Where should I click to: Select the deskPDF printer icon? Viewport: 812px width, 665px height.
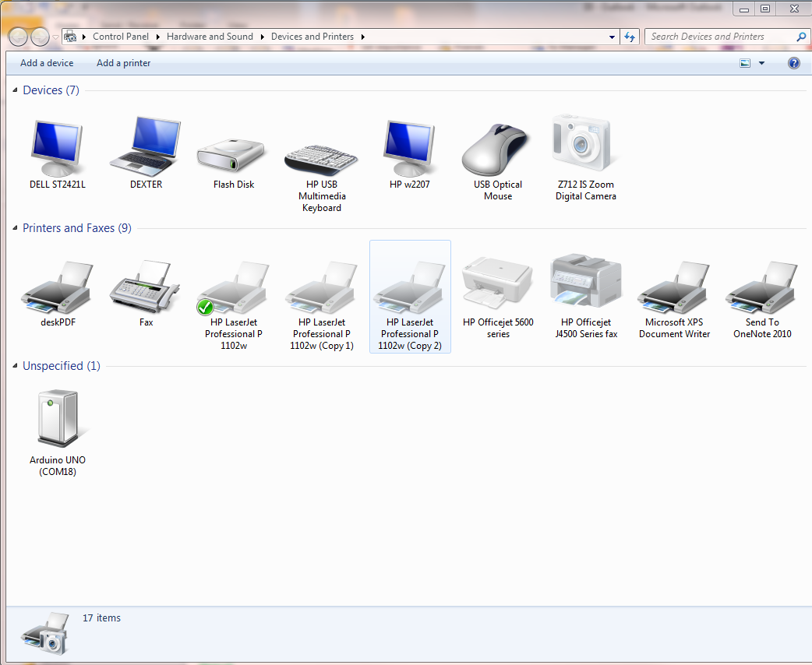[x=57, y=288]
